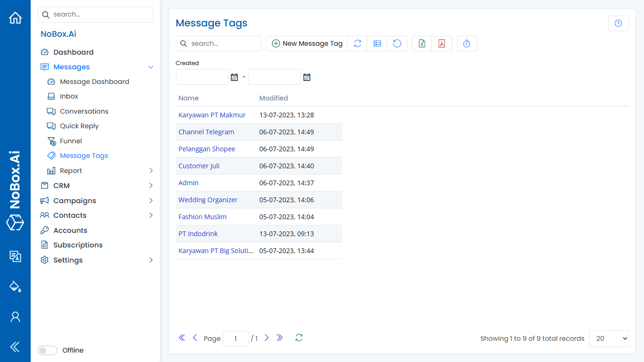This screenshot has height=362, width=644.
Task: Open the records per page dropdown showing 20
Action: pyautogui.click(x=609, y=338)
